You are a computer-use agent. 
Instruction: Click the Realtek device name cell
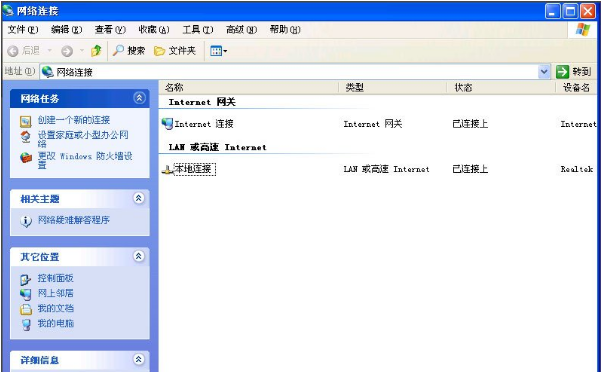pos(577,169)
